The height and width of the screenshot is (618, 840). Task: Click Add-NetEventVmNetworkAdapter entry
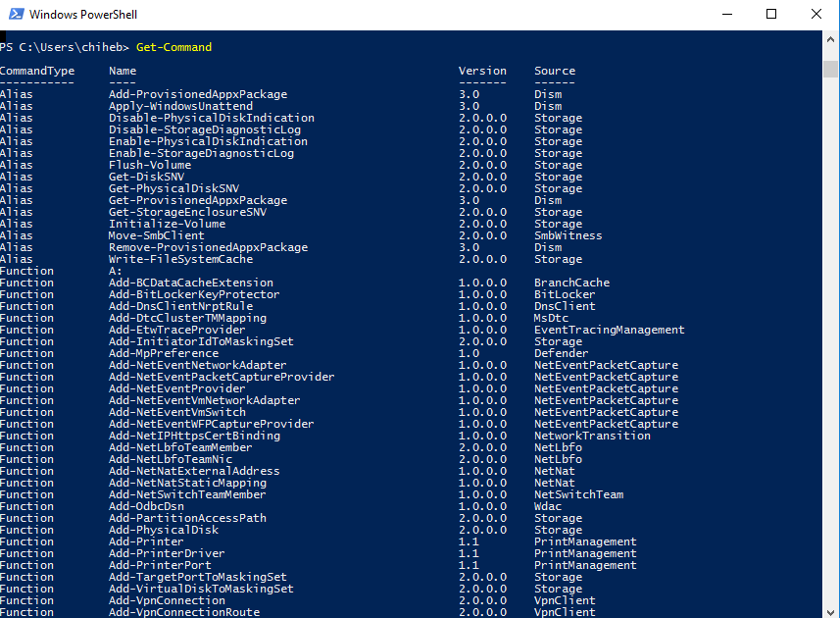(205, 401)
